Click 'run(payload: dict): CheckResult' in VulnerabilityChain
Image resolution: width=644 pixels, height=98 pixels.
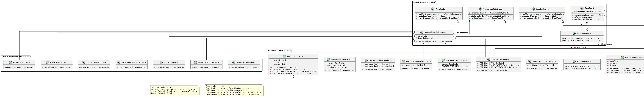(487, 18)
